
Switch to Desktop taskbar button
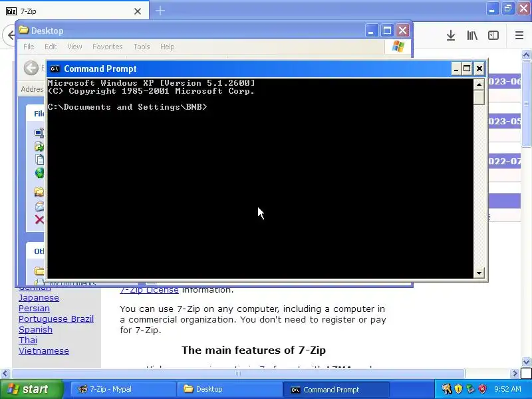229,389
